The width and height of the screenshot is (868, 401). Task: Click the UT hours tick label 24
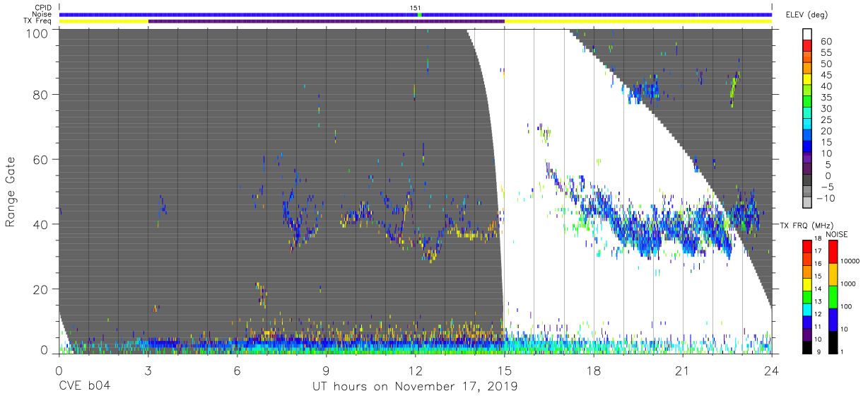click(772, 371)
